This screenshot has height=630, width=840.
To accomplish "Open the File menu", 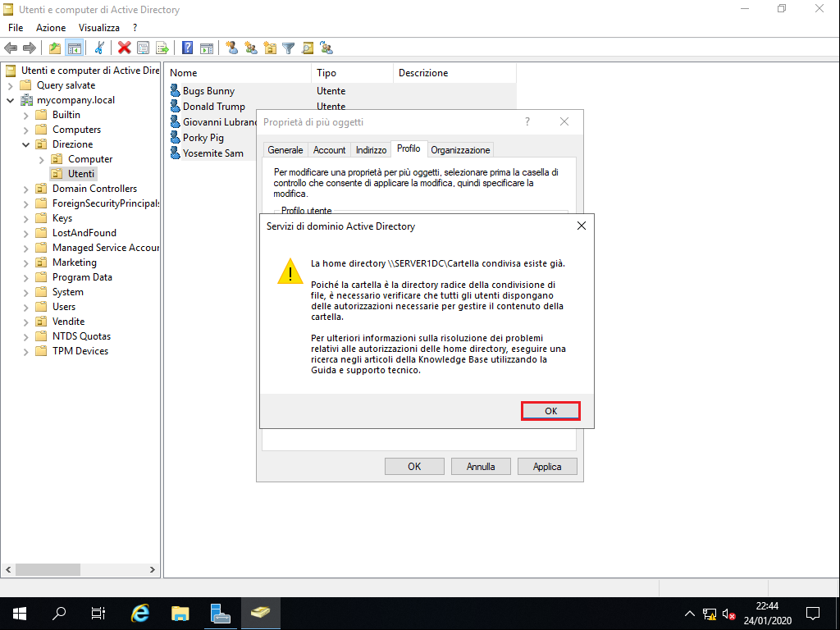I will coord(16,28).
